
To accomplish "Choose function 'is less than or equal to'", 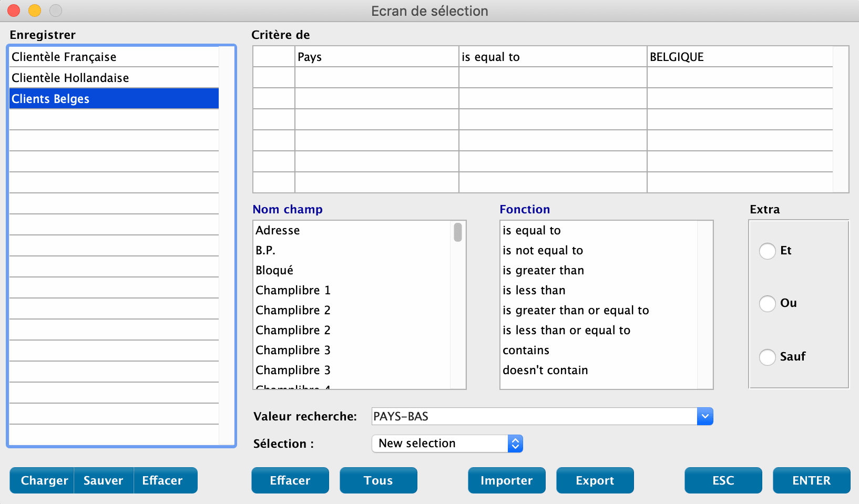I will 599,330.
